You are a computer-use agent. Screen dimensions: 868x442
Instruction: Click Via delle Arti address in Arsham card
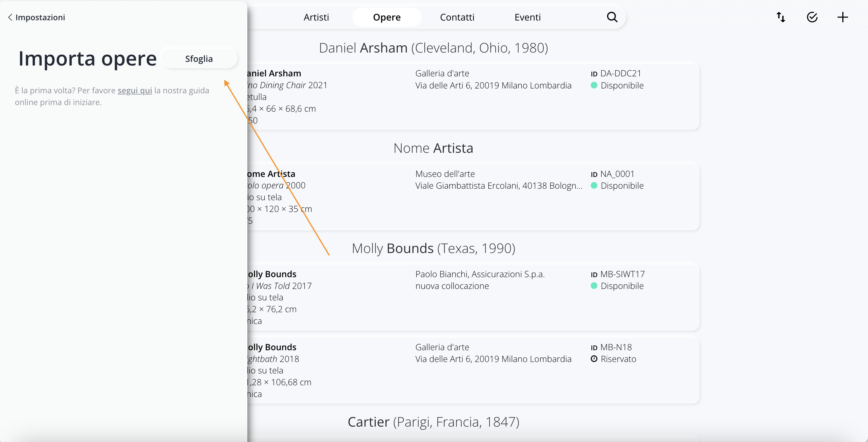493,85
